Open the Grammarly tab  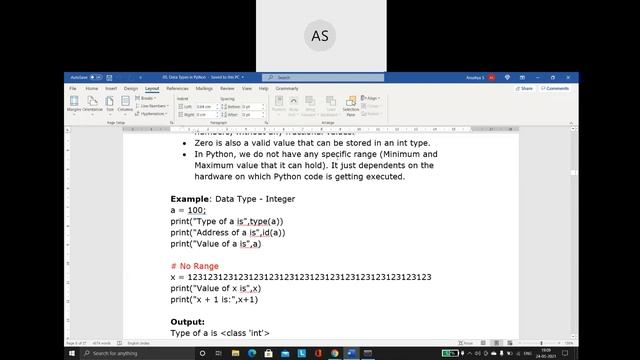287,89
